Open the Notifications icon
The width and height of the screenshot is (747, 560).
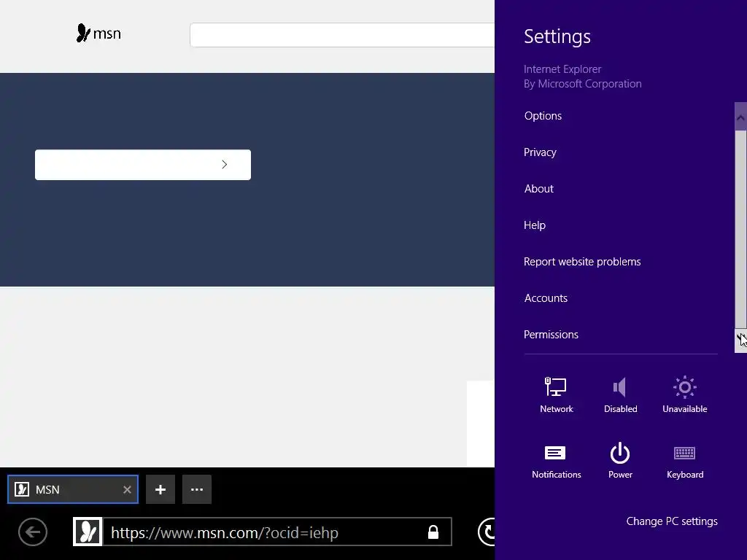coord(556,461)
